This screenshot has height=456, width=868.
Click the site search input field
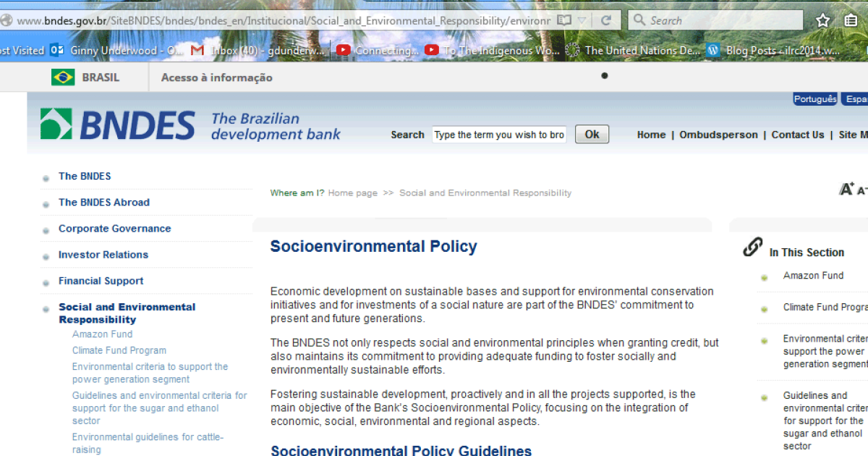point(499,134)
